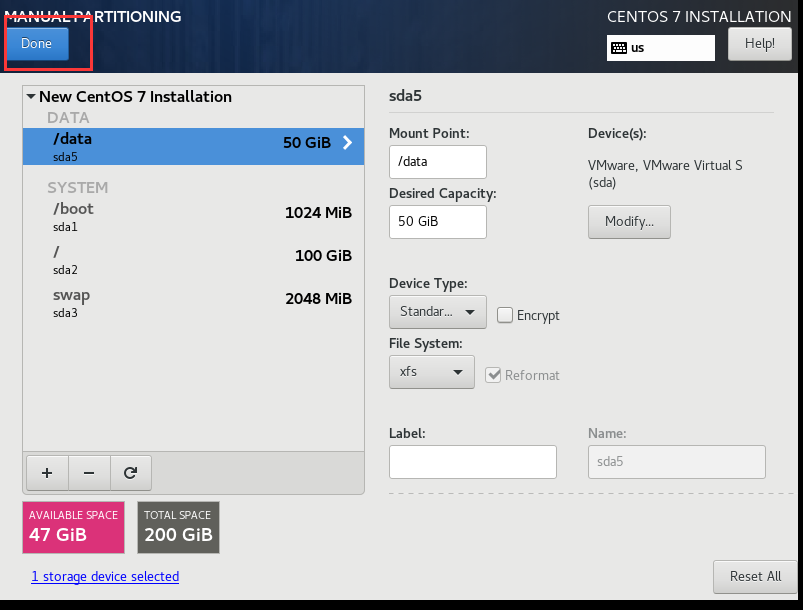Click the sda5 heading on right panel
Image resolution: width=803 pixels, height=610 pixels.
[x=405, y=96]
